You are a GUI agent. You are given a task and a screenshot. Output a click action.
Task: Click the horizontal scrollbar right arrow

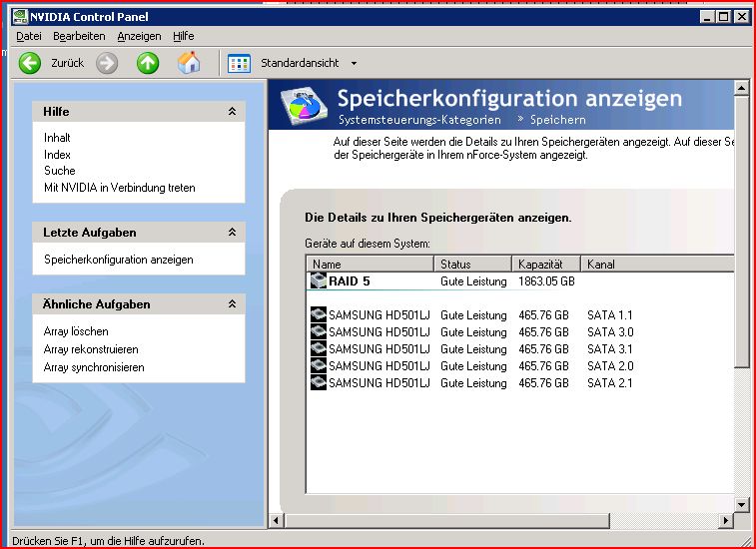[x=726, y=521]
